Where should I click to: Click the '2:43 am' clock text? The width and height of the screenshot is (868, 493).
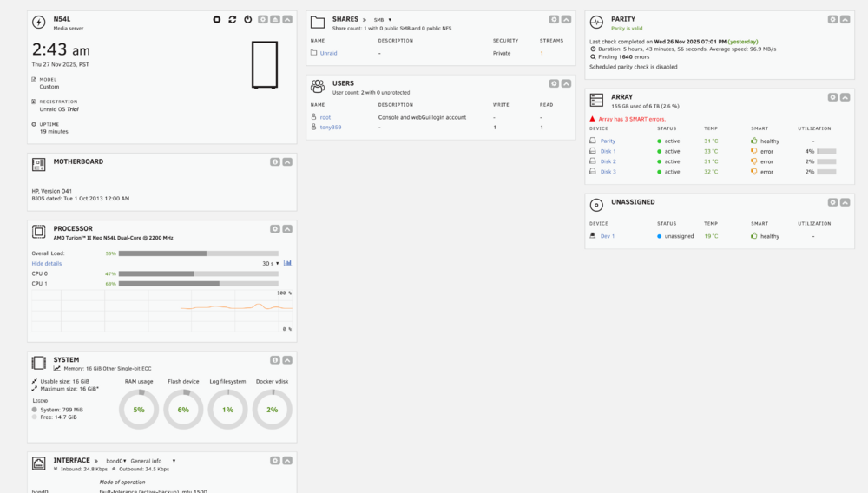click(x=61, y=49)
